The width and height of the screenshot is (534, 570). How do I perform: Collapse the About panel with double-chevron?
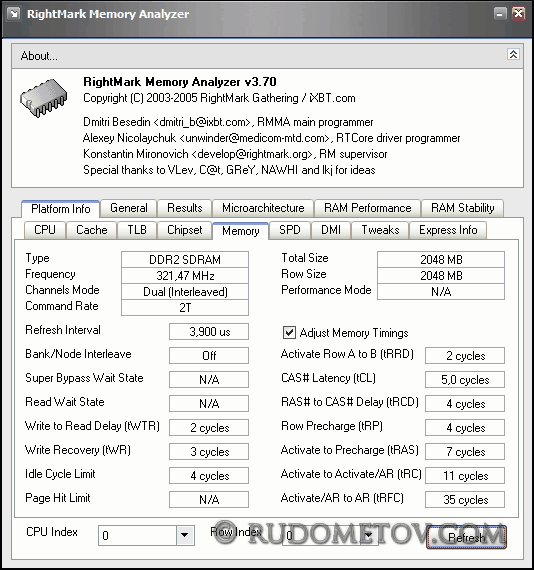[513, 55]
